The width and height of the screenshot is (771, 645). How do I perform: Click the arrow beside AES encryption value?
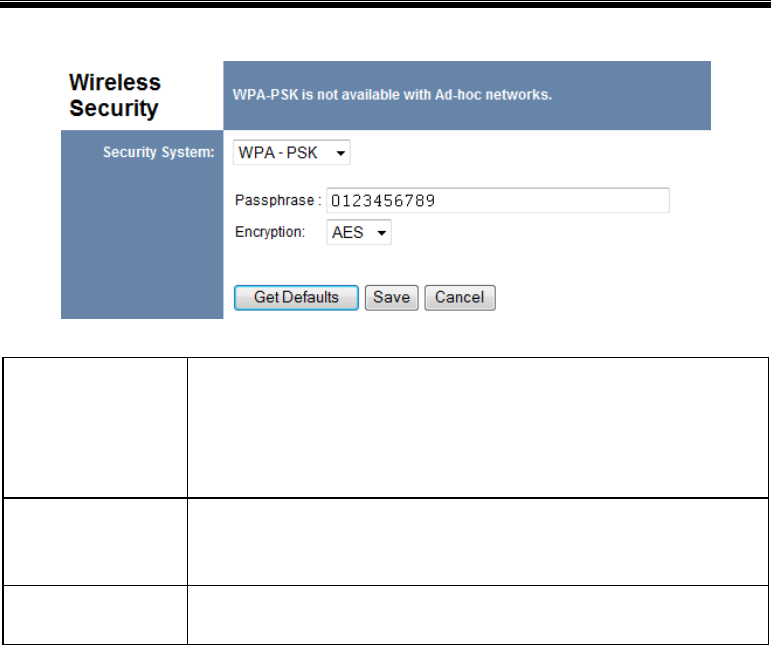click(382, 233)
